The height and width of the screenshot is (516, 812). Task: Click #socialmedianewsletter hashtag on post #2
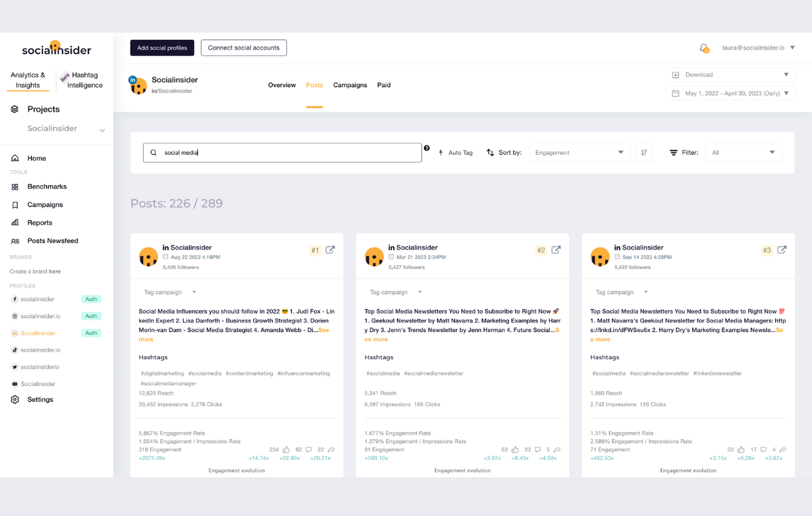tap(434, 373)
